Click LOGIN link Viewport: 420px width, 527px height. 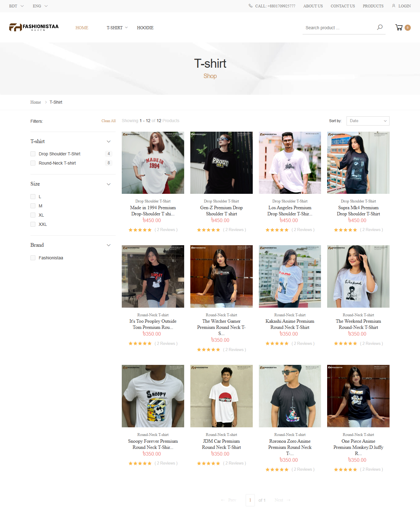tap(405, 6)
